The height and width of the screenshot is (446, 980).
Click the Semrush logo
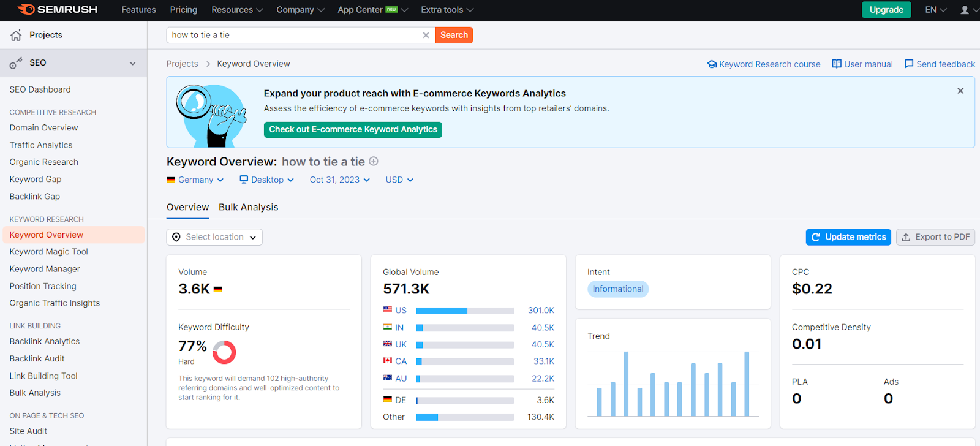point(57,9)
